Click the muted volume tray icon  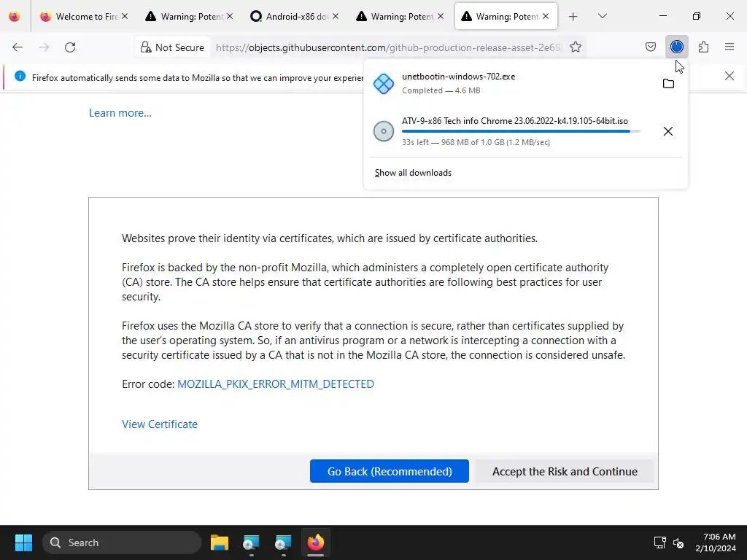tap(678, 542)
